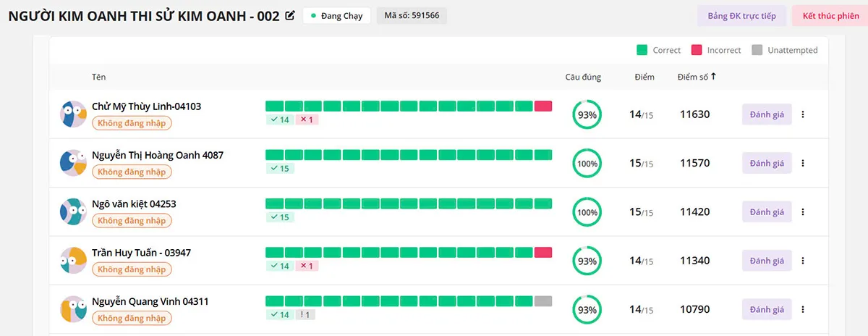Image resolution: width=868 pixels, height=336 pixels.
Task: Click the avatar of Nguyễn Thị Hoàng Oanh 4087
Action: click(73, 164)
